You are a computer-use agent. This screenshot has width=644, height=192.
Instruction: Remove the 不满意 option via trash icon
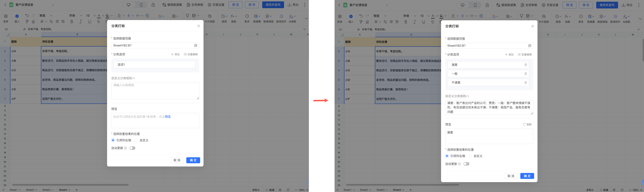[x=526, y=83]
